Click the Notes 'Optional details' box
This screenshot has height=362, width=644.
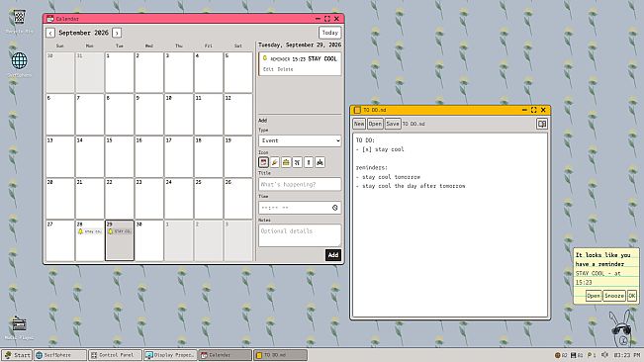click(x=300, y=235)
